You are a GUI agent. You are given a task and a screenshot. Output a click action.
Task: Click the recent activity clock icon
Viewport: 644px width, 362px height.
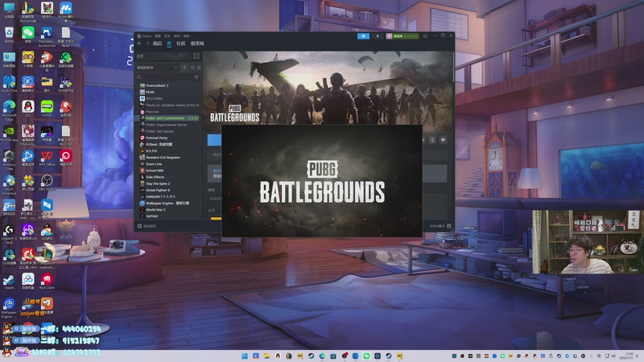(192, 68)
